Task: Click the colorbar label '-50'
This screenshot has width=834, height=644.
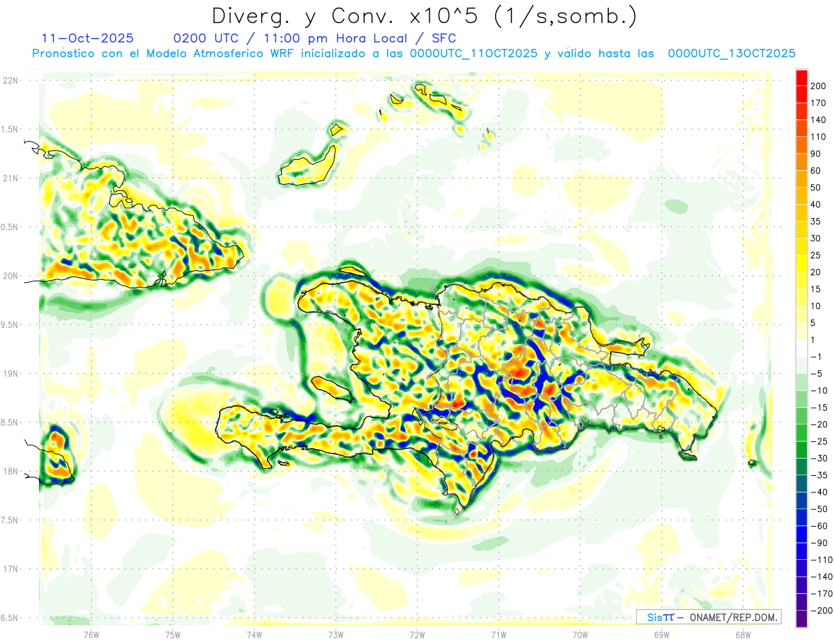Action: [x=821, y=509]
